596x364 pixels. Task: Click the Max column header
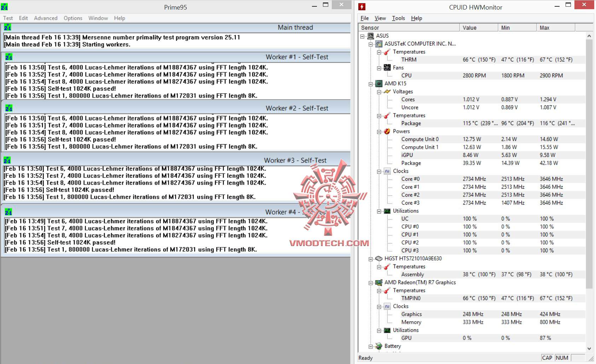pos(556,28)
